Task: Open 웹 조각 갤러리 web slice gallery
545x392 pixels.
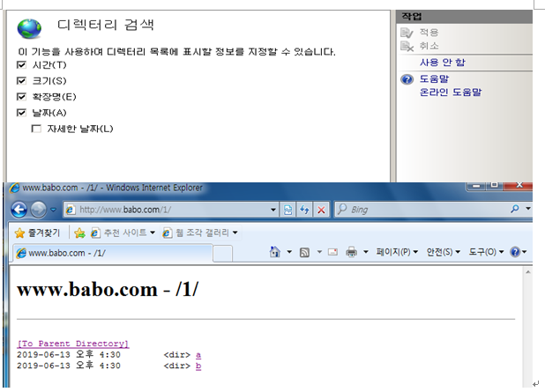Action: pos(200,233)
